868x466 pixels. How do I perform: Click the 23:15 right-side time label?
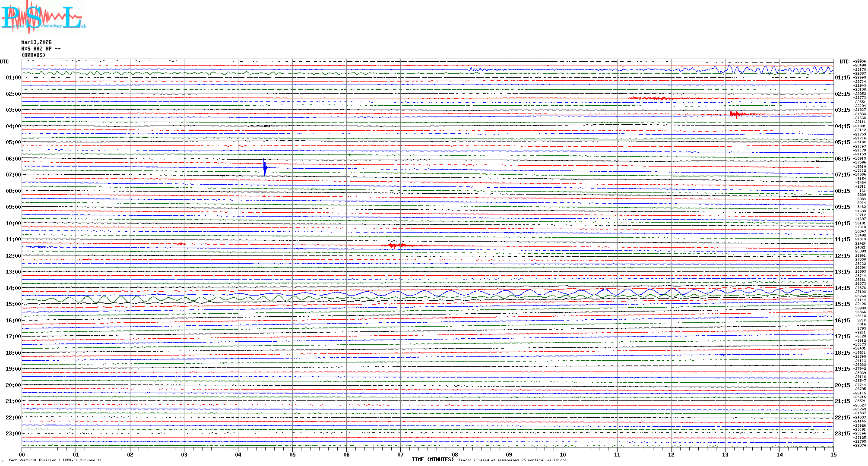coord(842,434)
